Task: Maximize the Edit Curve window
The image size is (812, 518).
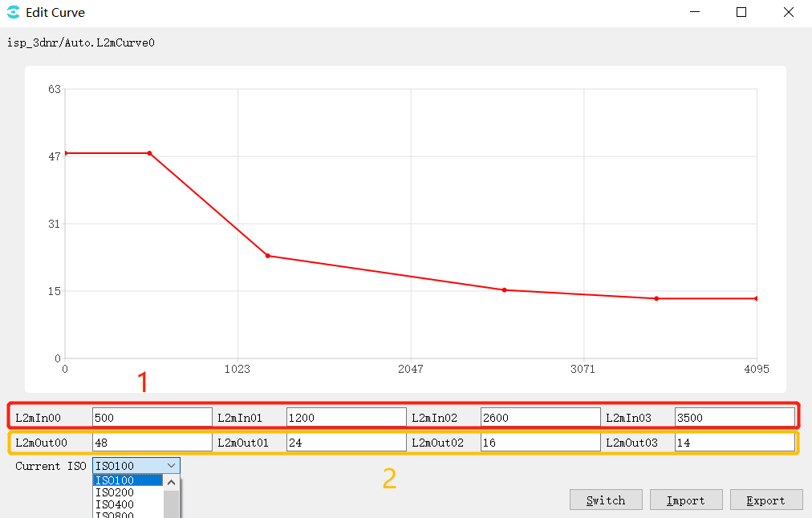Action: tap(741, 12)
